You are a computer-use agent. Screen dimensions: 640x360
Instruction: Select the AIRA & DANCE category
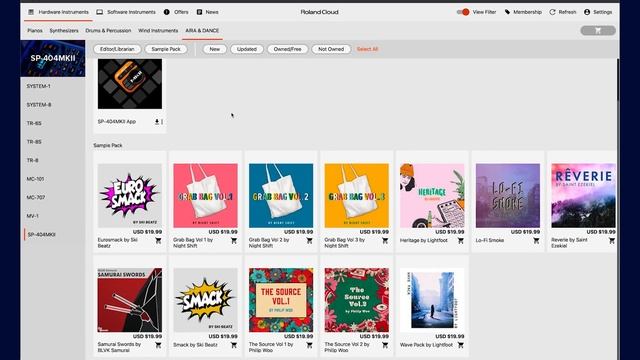[x=202, y=31]
